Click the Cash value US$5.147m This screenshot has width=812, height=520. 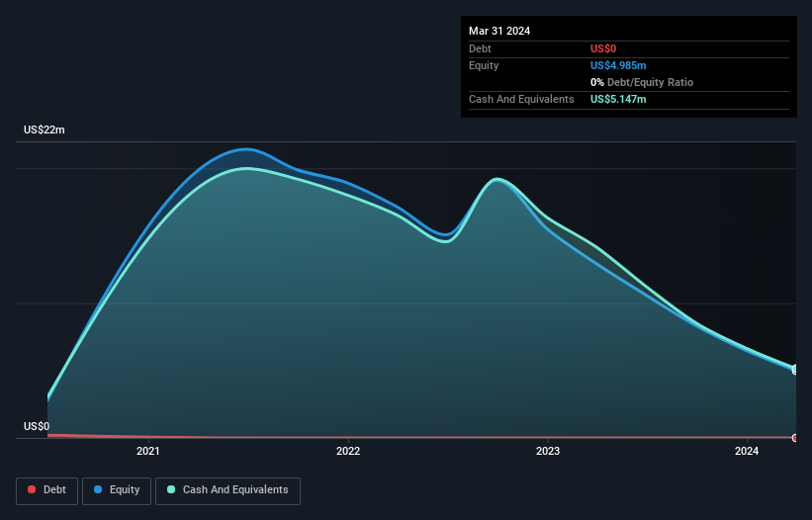point(618,99)
